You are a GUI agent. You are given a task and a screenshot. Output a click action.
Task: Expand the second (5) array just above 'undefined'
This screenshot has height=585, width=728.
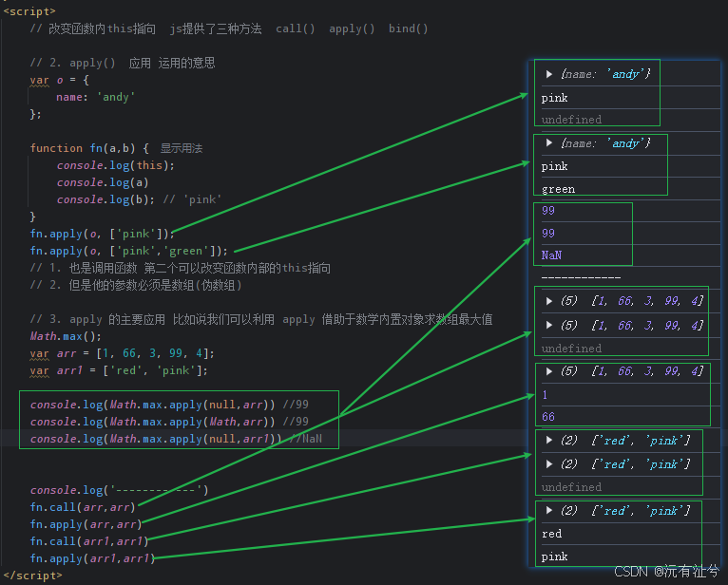click(x=549, y=325)
